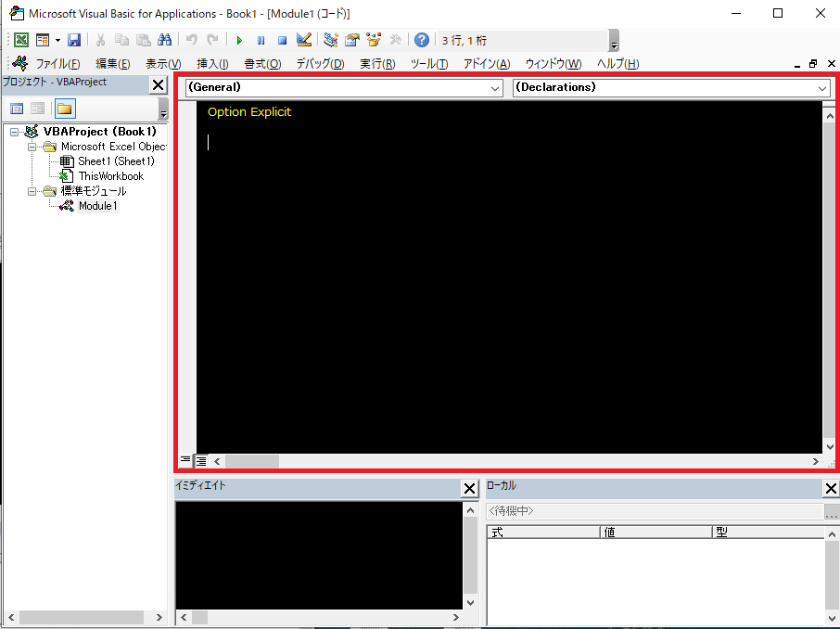Click View Object icon in project panel
The height and width of the screenshot is (629, 840).
click(x=37, y=109)
